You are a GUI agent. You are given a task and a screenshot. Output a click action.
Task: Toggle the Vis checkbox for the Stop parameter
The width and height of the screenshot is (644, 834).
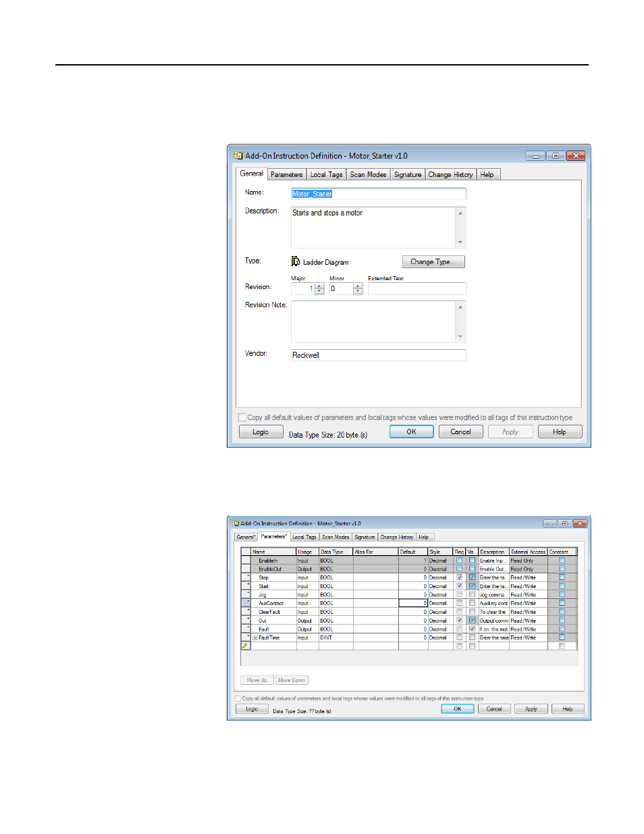472,577
